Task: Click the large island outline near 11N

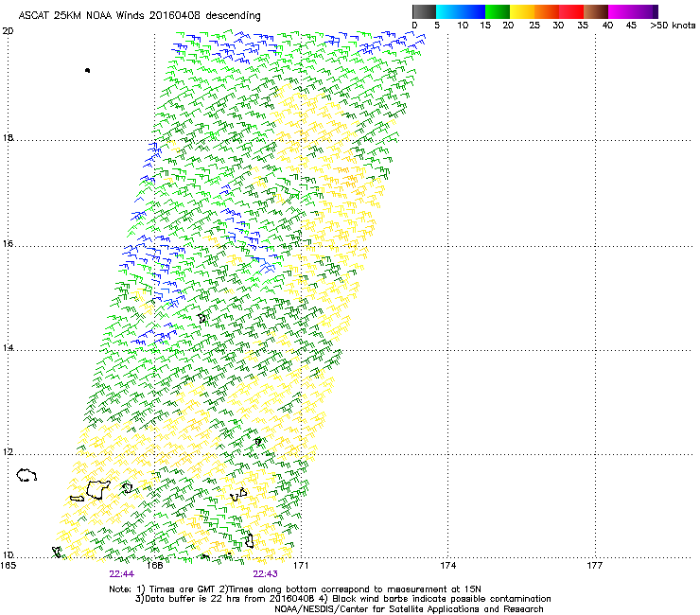Action: (98, 489)
